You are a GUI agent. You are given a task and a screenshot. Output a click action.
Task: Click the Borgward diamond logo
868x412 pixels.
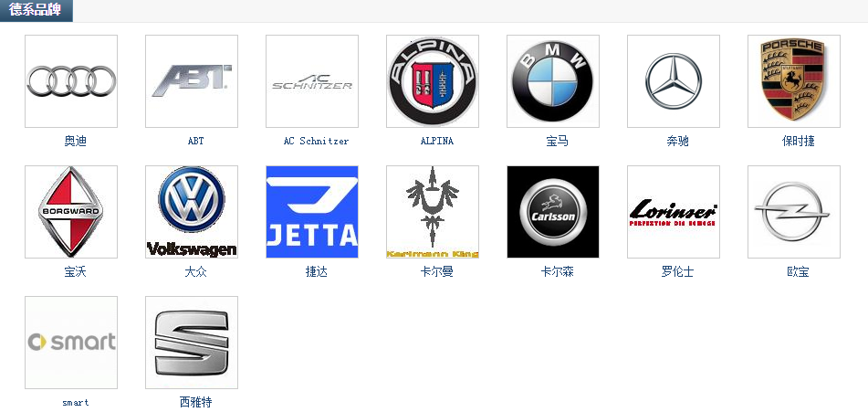[71, 212]
